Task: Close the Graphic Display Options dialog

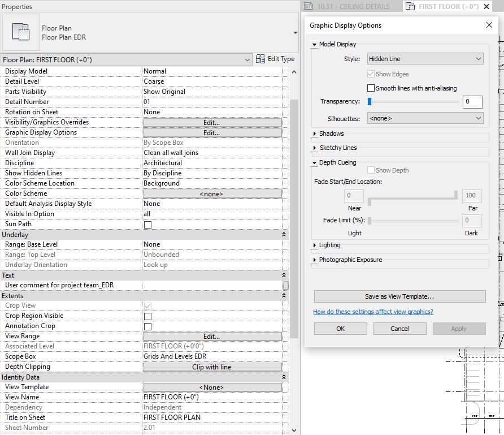Action: (489, 25)
